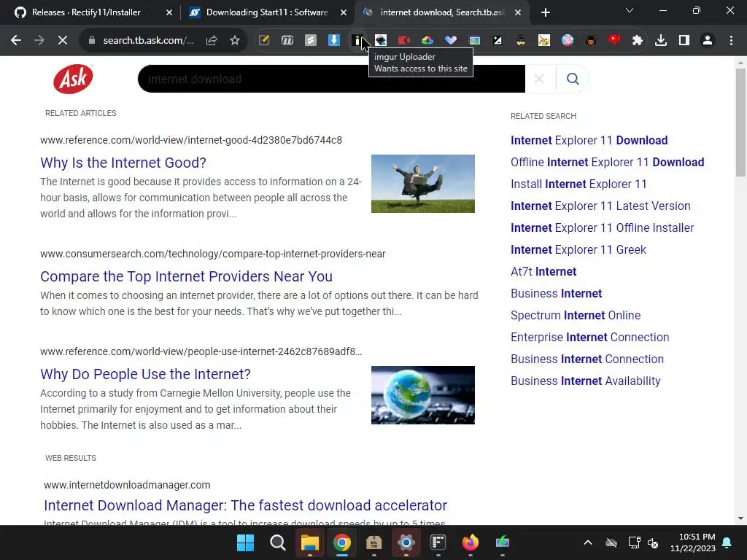This screenshot has height=560, width=747.
Task: Open the Windows Start menu
Action: click(x=246, y=542)
